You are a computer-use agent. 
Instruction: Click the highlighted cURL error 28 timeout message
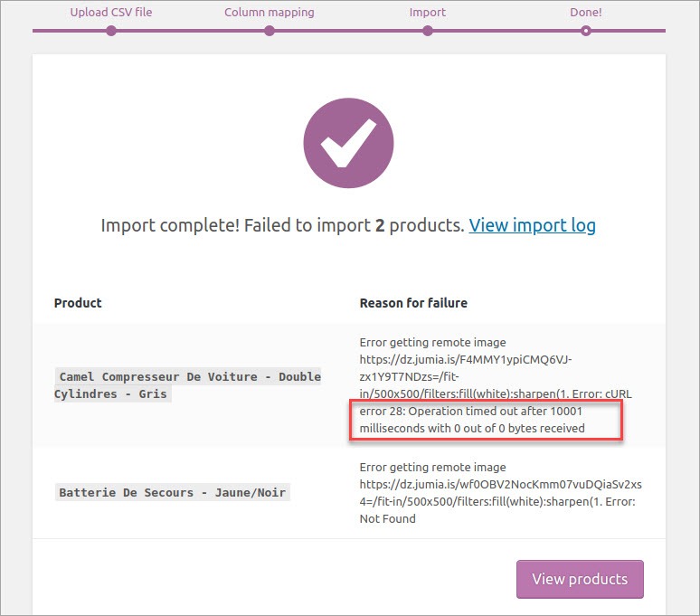[x=485, y=420]
